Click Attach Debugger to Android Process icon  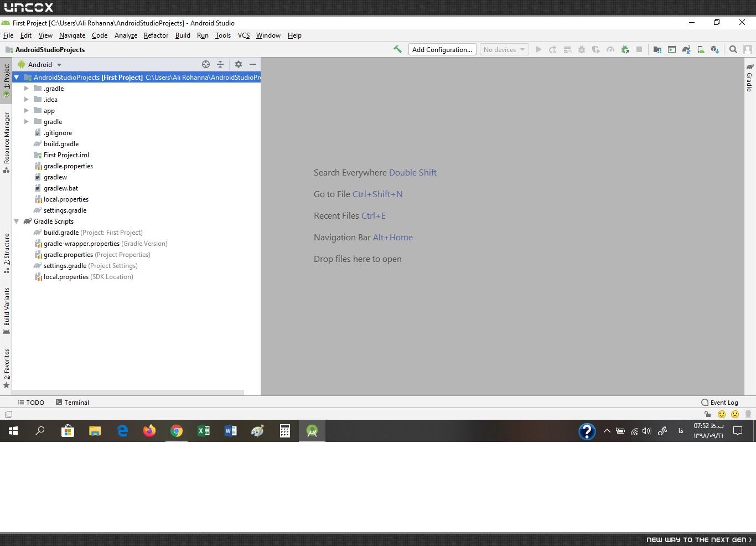[625, 49]
